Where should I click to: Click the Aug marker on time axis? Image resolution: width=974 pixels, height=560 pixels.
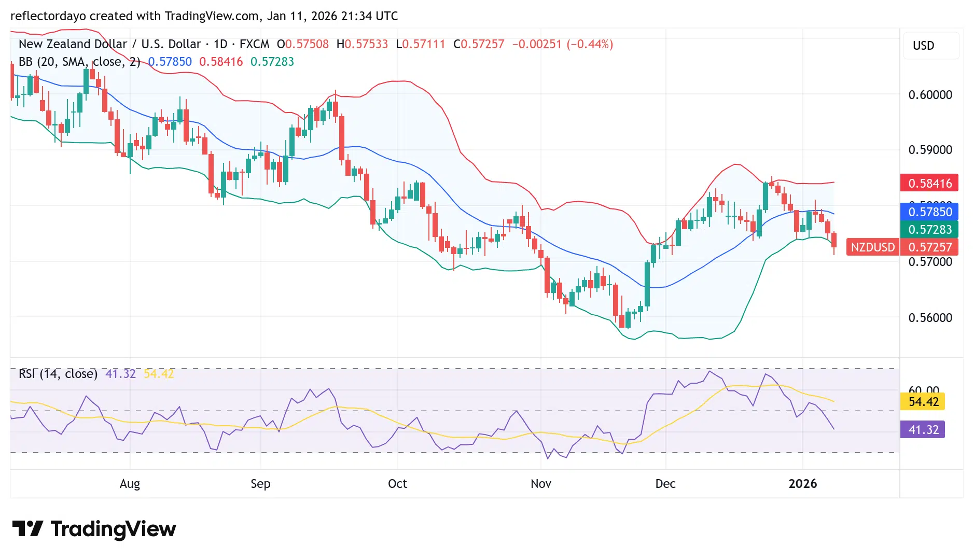[130, 484]
